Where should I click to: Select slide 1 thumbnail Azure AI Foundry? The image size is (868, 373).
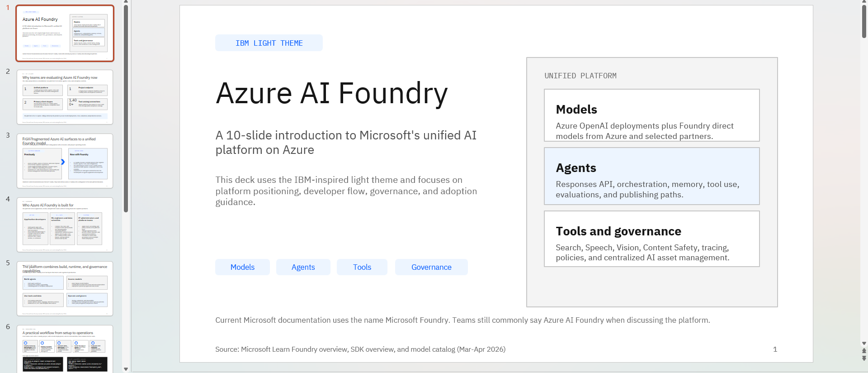click(x=65, y=33)
